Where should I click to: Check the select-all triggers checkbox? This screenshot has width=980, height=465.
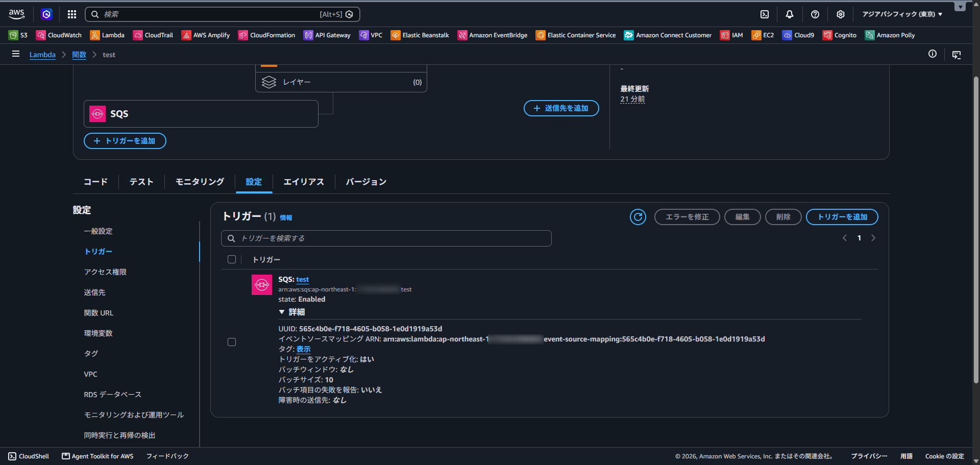click(x=232, y=259)
